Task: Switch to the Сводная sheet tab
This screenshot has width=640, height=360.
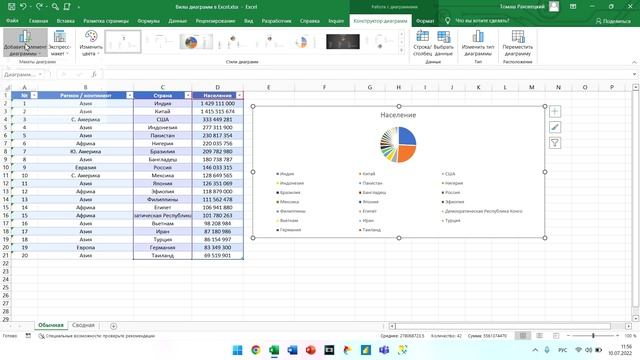Action: [x=83, y=325]
